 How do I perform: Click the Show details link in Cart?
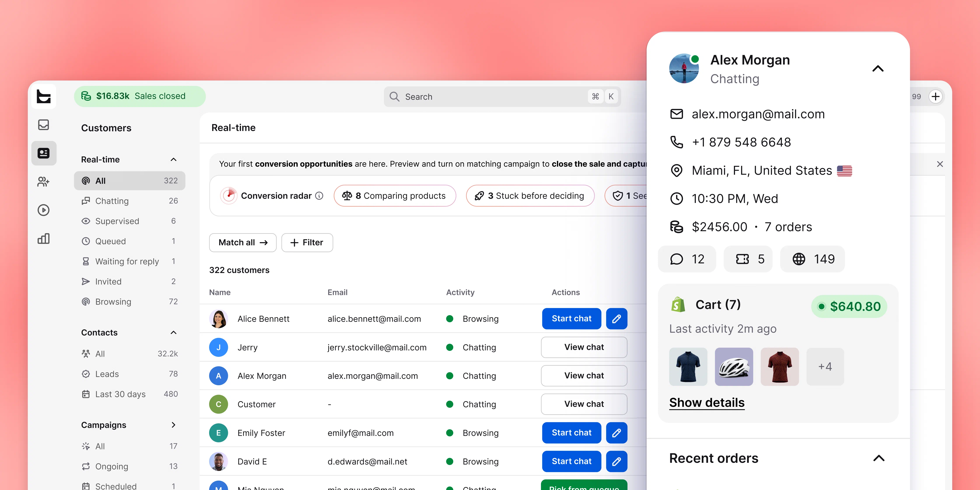707,402
